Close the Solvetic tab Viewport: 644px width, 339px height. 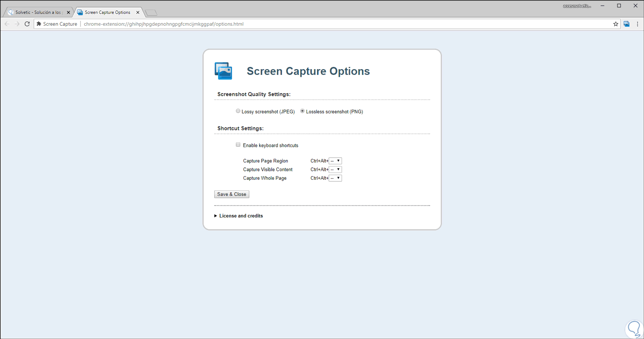click(68, 12)
